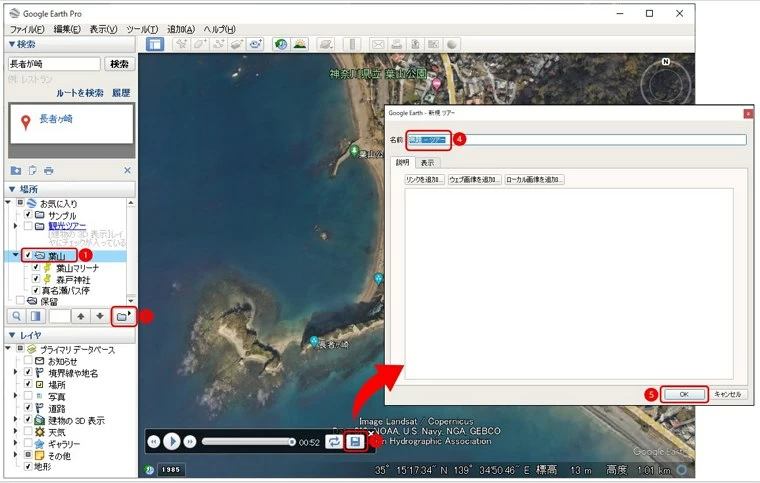Add an image overlay from toolbar

(237, 44)
